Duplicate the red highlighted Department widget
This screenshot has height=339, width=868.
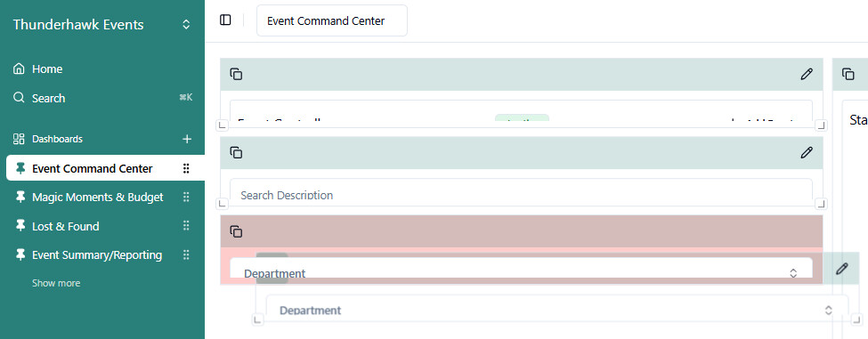click(x=237, y=231)
